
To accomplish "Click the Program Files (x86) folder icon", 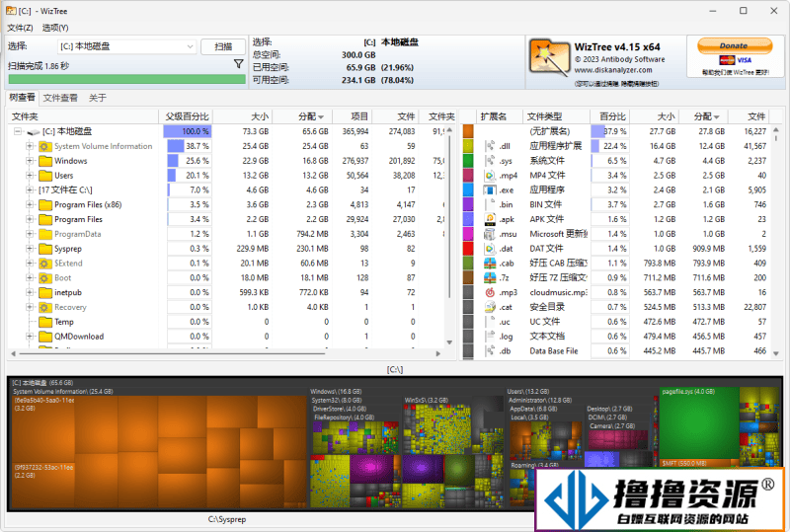I will 45,204.
